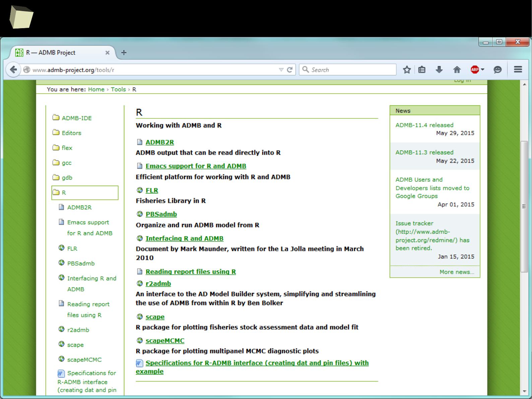Open the PBSadmb main content link
This screenshot has width=532, height=399.
tap(161, 214)
